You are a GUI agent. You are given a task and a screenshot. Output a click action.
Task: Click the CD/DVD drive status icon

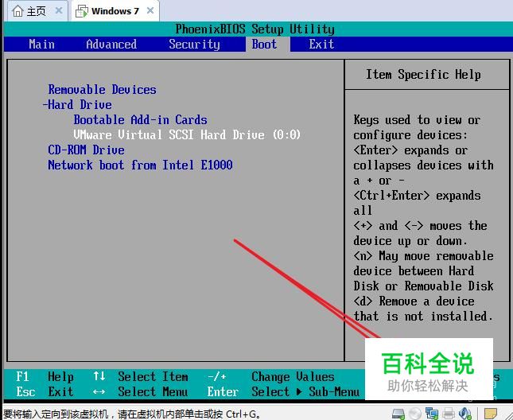pyautogui.click(x=415, y=414)
